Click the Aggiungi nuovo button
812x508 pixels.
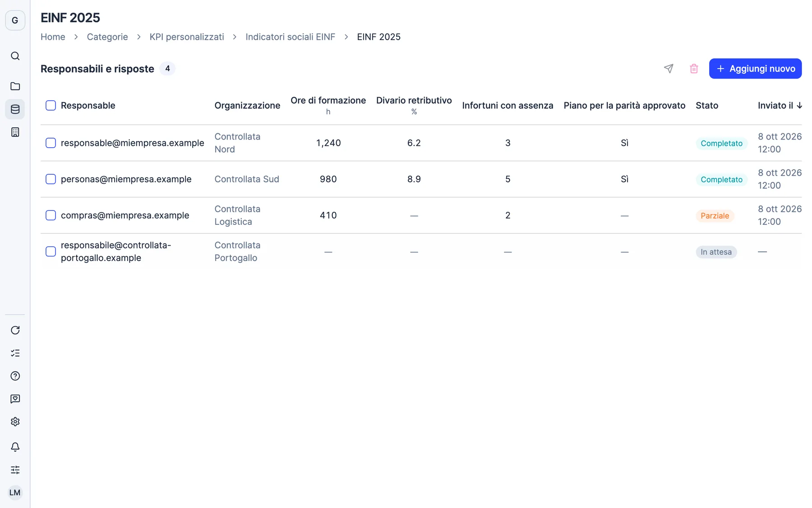[x=755, y=69]
